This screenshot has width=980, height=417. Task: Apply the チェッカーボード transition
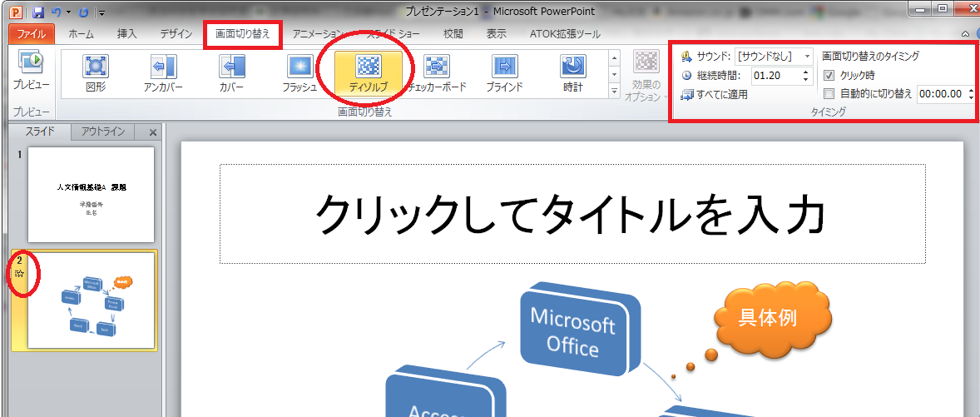click(436, 74)
